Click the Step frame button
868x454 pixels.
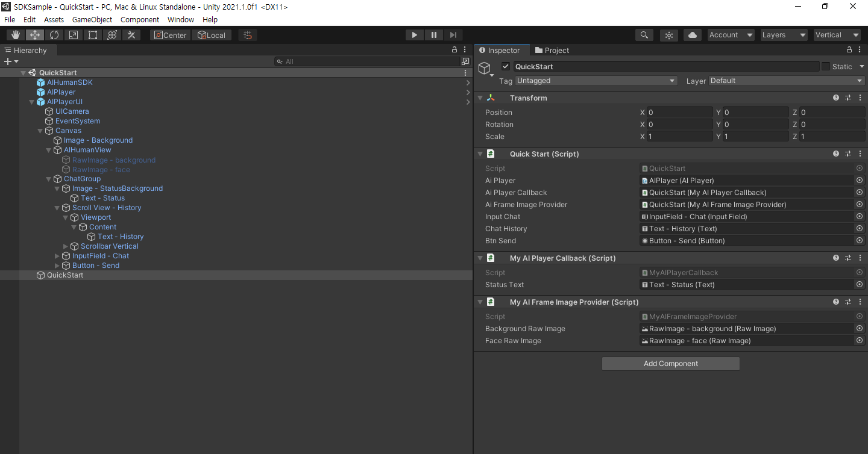(x=453, y=35)
